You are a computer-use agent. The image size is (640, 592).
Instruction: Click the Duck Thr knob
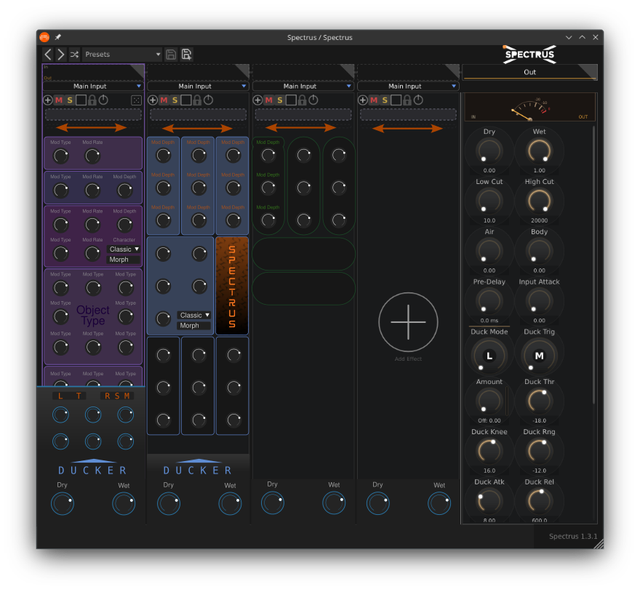click(539, 401)
